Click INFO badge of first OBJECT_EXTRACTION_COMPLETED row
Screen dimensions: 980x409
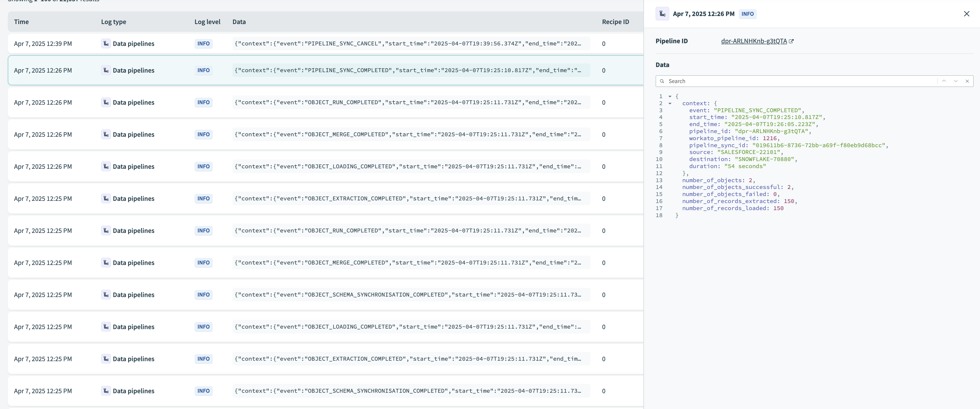[x=203, y=198]
